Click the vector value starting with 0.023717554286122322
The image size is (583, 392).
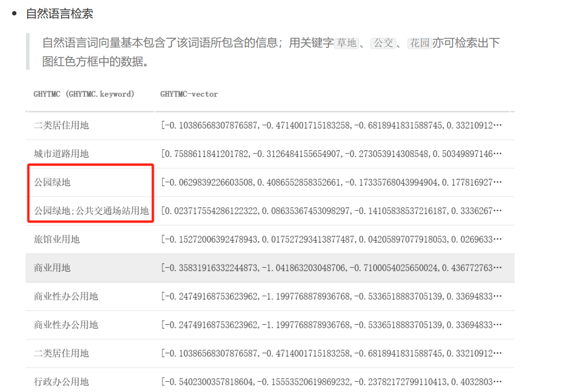[x=331, y=211]
